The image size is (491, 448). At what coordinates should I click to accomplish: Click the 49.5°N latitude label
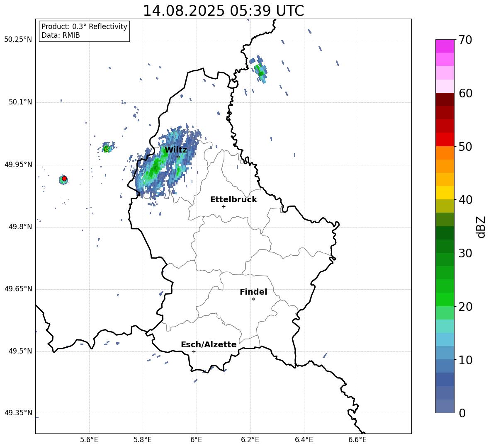(20, 351)
